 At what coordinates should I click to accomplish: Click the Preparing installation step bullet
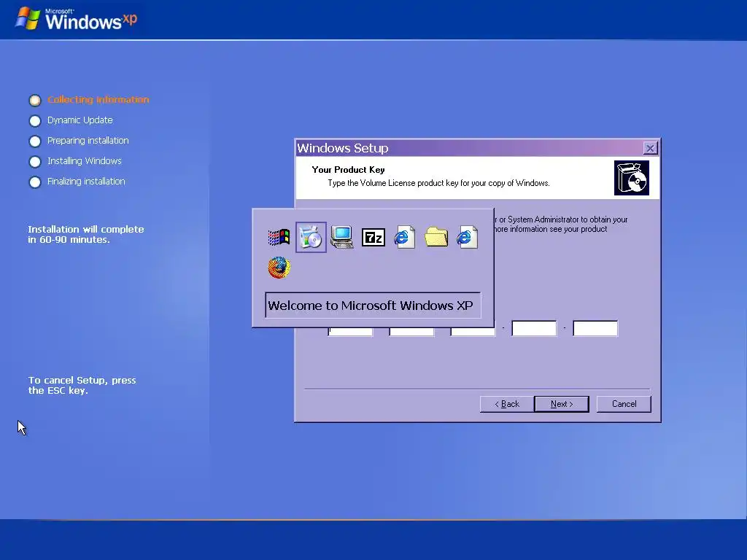pos(35,141)
